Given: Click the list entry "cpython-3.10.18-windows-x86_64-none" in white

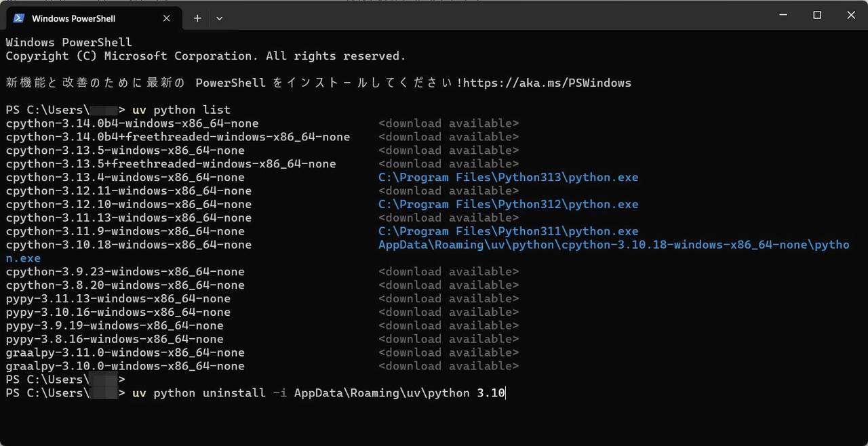Looking at the screenshot, I should [128, 245].
